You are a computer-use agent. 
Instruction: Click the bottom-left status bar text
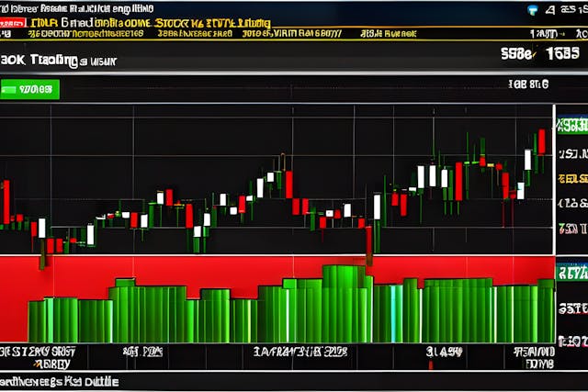[x=59, y=382]
